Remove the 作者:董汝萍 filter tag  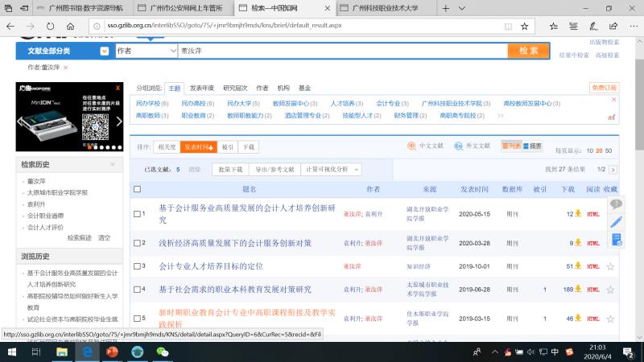click(66, 68)
